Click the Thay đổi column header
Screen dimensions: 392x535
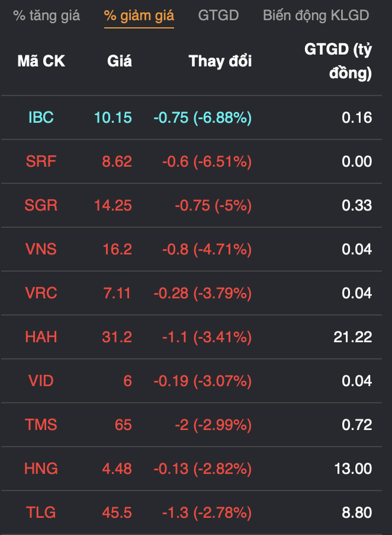tap(220, 61)
